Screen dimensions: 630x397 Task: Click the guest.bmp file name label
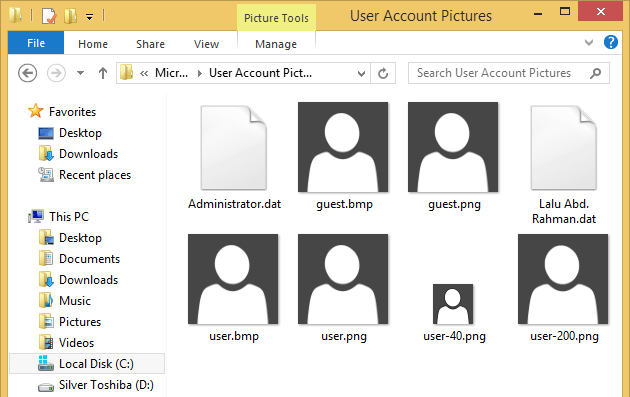tap(344, 204)
